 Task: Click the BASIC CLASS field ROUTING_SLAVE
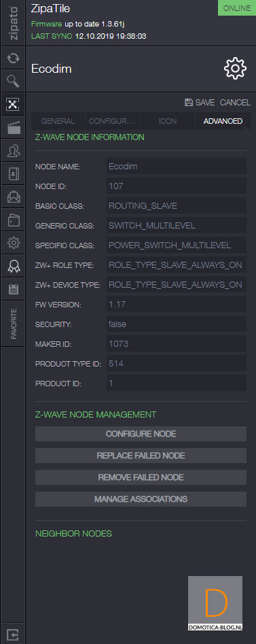click(x=177, y=206)
